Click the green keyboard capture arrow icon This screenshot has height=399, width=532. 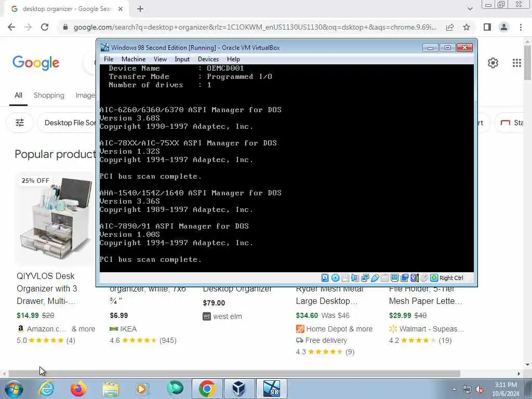(x=434, y=278)
